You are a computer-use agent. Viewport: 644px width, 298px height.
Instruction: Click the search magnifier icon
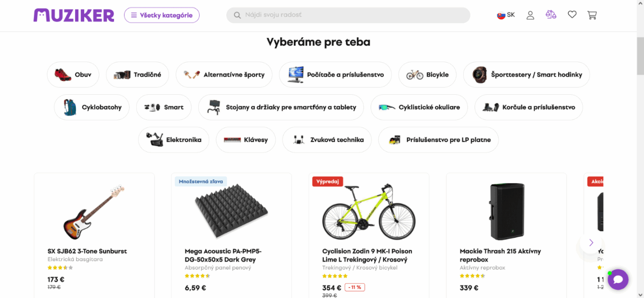(237, 15)
